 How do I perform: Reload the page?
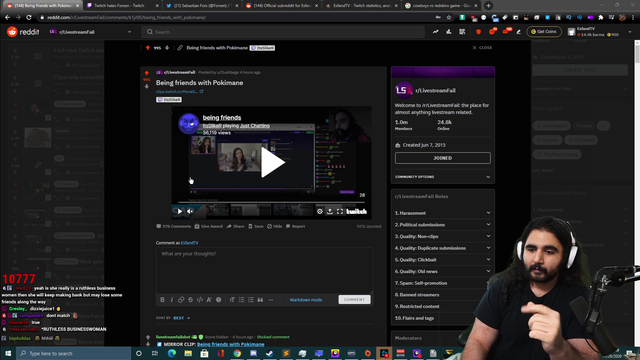(x=29, y=17)
